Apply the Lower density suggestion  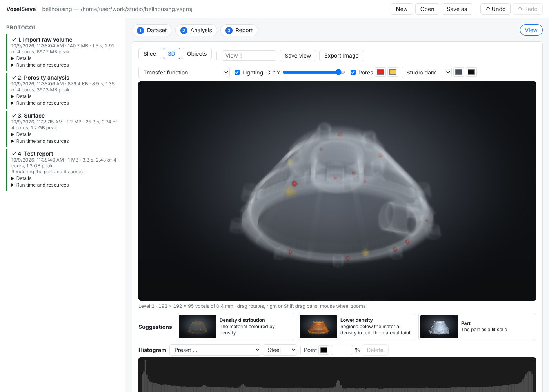(x=356, y=327)
